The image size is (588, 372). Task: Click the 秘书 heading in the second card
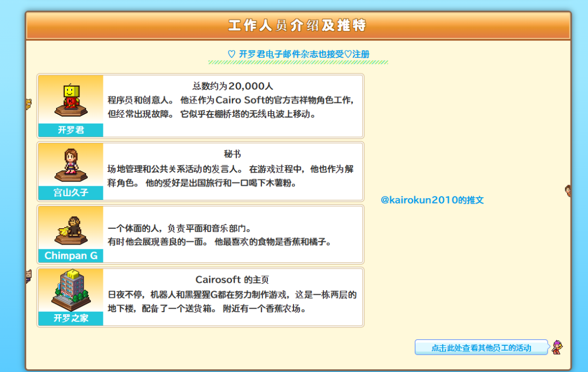coord(232,154)
